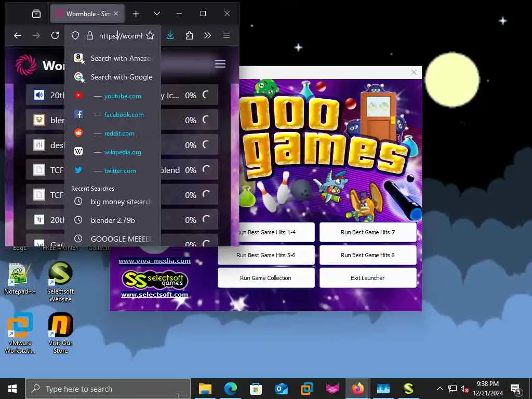Click Run Game Collection button
Image resolution: width=532 pixels, height=399 pixels.
tap(266, 278)
